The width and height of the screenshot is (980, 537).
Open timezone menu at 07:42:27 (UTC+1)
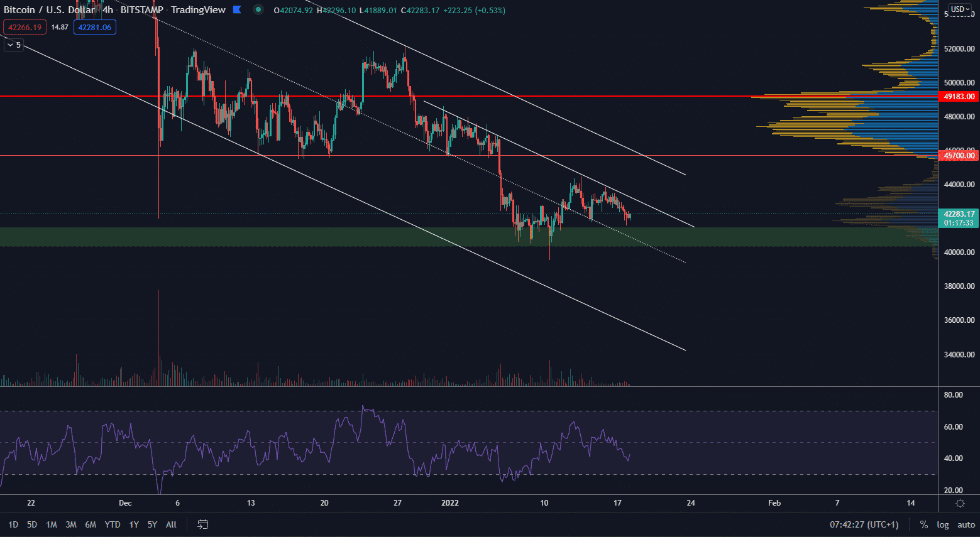click(x=864, y=524)
